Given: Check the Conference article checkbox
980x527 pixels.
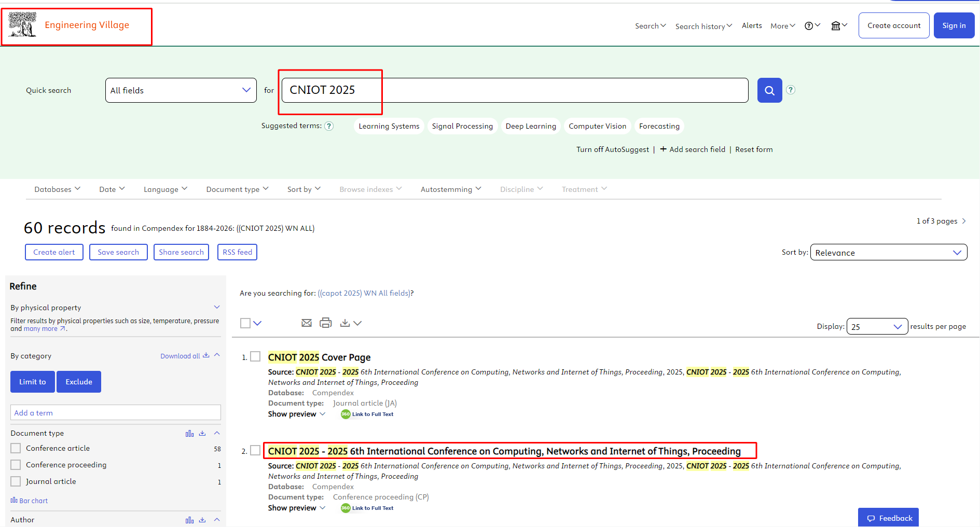Looking at the screenshot, I should pos(16,448).
